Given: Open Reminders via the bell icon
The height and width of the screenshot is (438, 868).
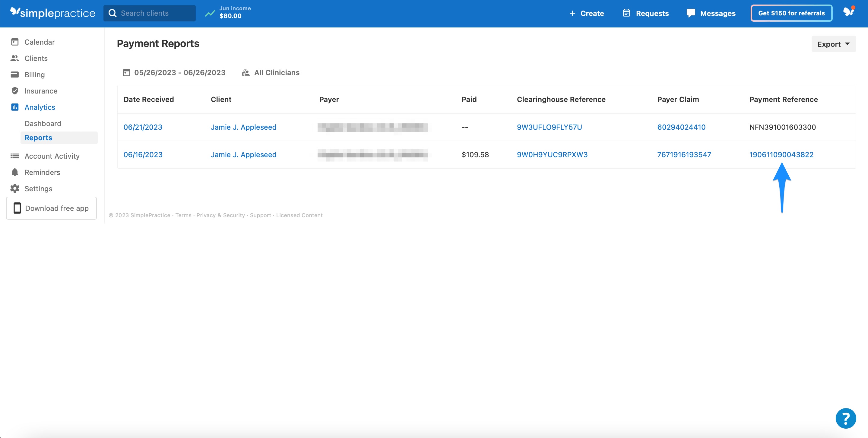Looking at the screenshot, I should 15,172.
